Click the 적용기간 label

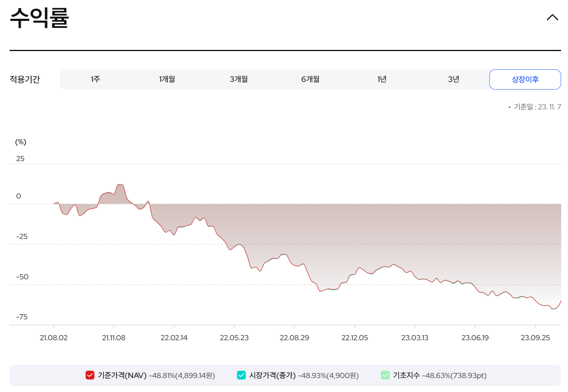pos(25,79)
